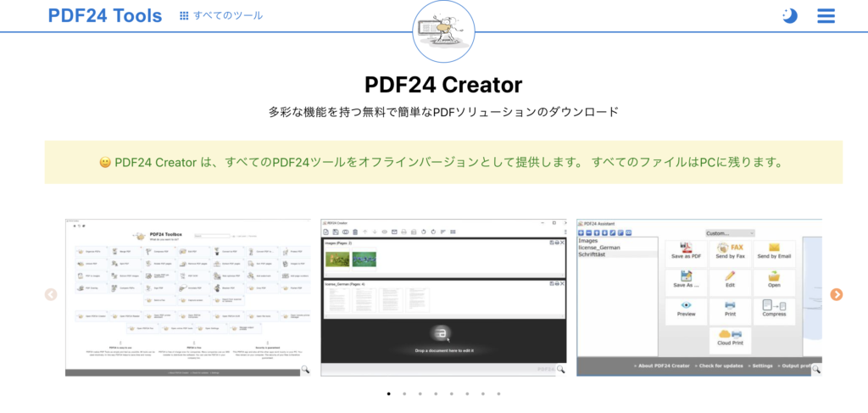Click Save As ... in Assistant window
Viewport: 868px width, 413px height.
[x=686, y=282]
